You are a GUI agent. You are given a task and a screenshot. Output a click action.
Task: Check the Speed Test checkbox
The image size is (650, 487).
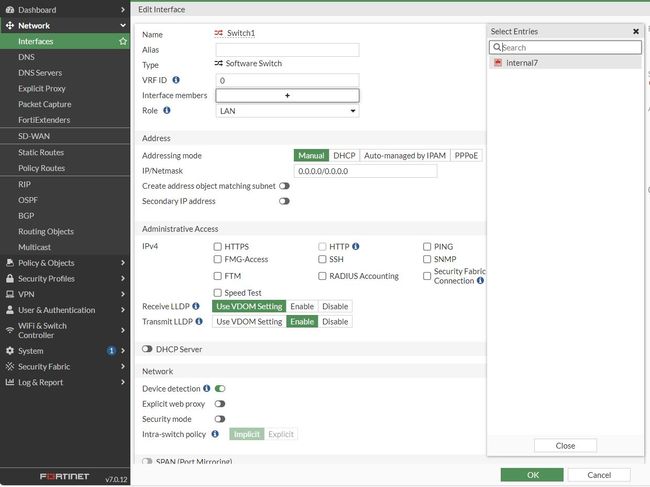point(218,293)
